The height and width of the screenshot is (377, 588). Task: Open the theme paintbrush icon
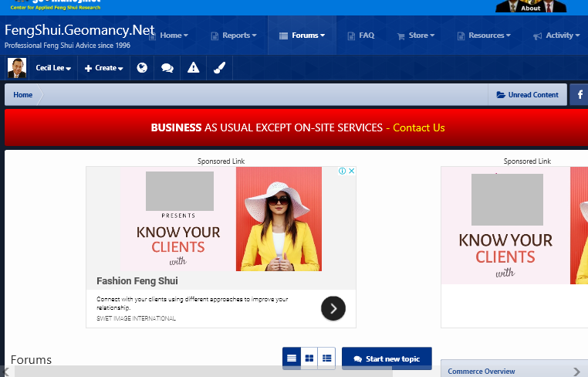pyautogui.click(x=218, y=68)
